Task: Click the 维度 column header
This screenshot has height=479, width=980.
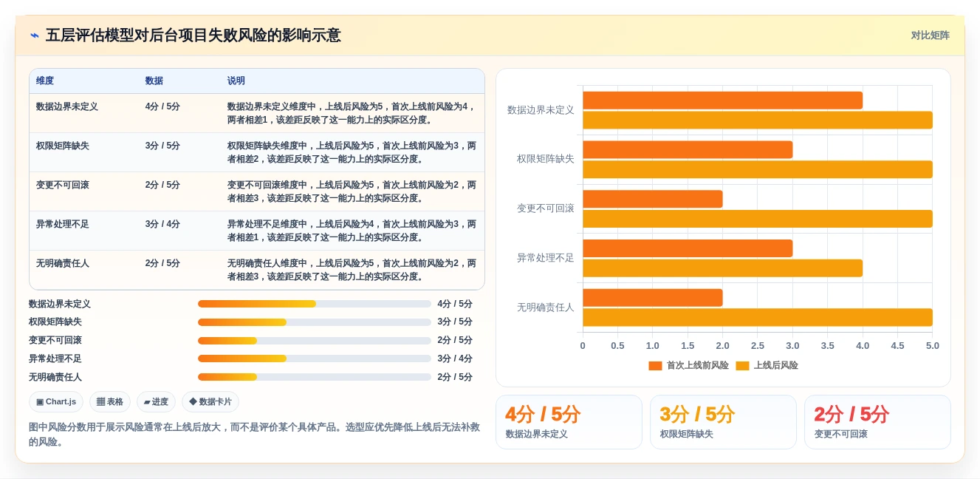Action: (45, 81)
